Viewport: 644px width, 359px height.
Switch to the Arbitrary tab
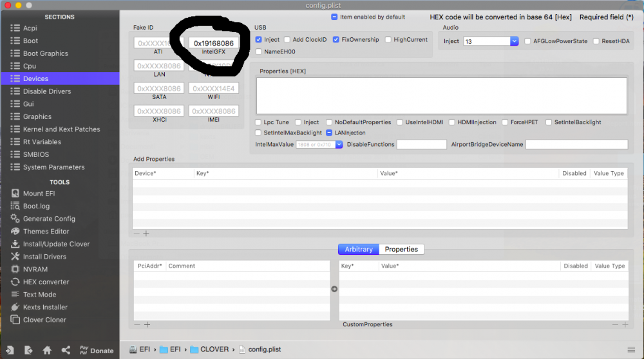pos(359,250)
